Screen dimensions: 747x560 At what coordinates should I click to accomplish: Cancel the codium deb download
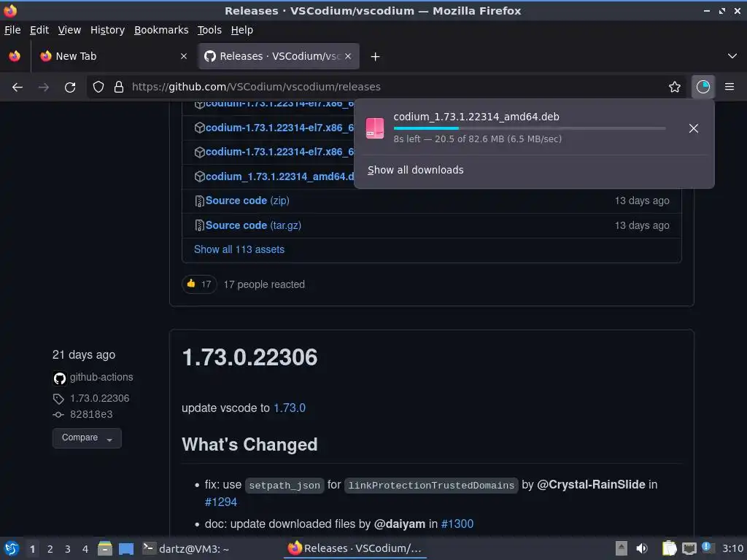[694, 128]
